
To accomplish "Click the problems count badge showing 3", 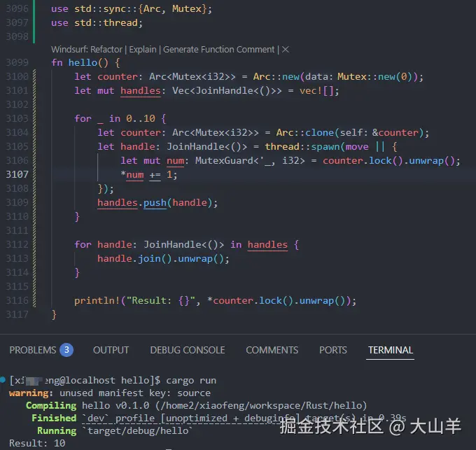I will coord(66,350).
